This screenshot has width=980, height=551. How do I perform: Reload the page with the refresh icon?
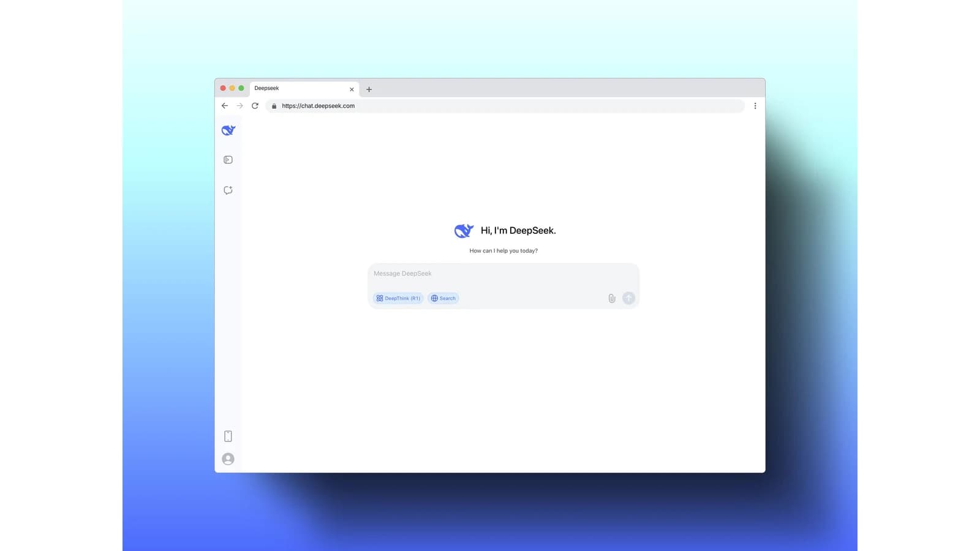[255, 106]
